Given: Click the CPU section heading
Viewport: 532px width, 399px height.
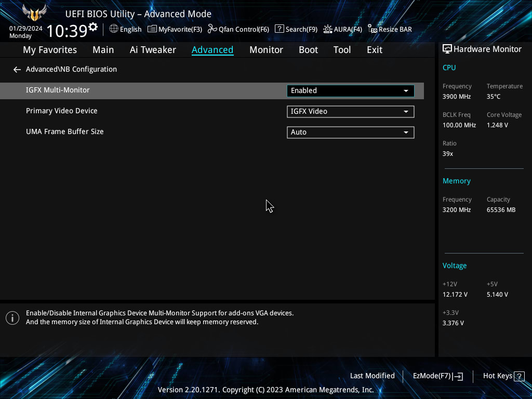Looking at the screenshot, I should pos(449,68).
